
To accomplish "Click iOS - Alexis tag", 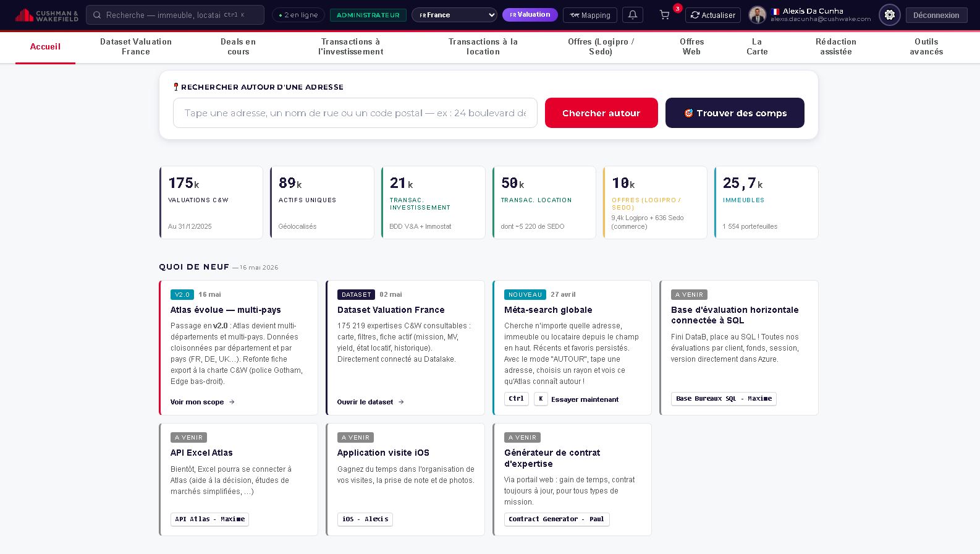I will (x=365, y=519).
